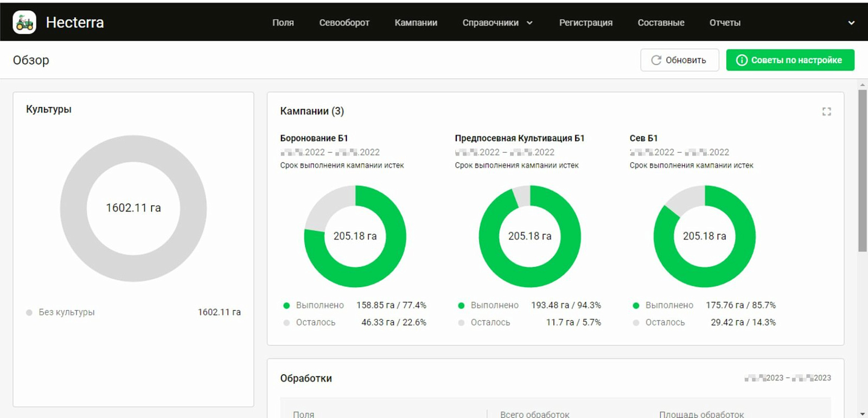Screen dimensions: 868x418
Task: Open the Поля menu item
Action: (283, 23)
